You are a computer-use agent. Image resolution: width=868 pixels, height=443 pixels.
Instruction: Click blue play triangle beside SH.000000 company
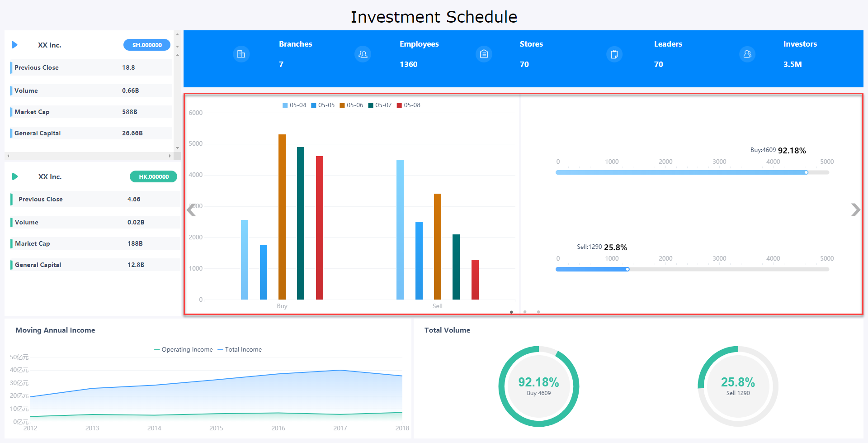[x=14, y=45]
